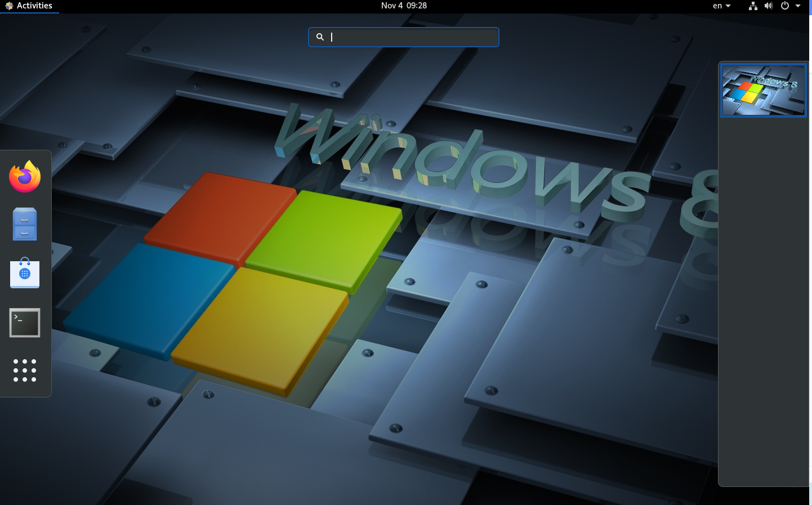
Task: Open the clock and calendar menu
Action: (404, 6)
